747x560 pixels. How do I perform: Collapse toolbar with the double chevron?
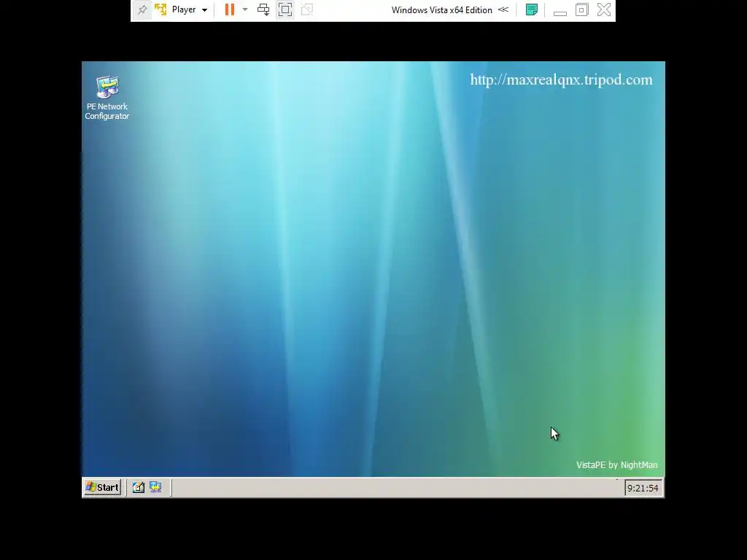click(503, 9)
